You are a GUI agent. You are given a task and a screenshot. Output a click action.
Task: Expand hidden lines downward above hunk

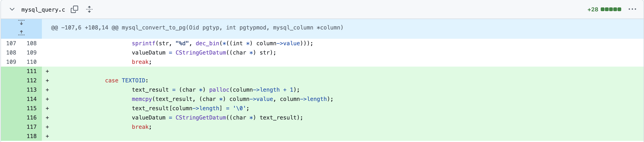pyautogui.click(x=21, y=23)
